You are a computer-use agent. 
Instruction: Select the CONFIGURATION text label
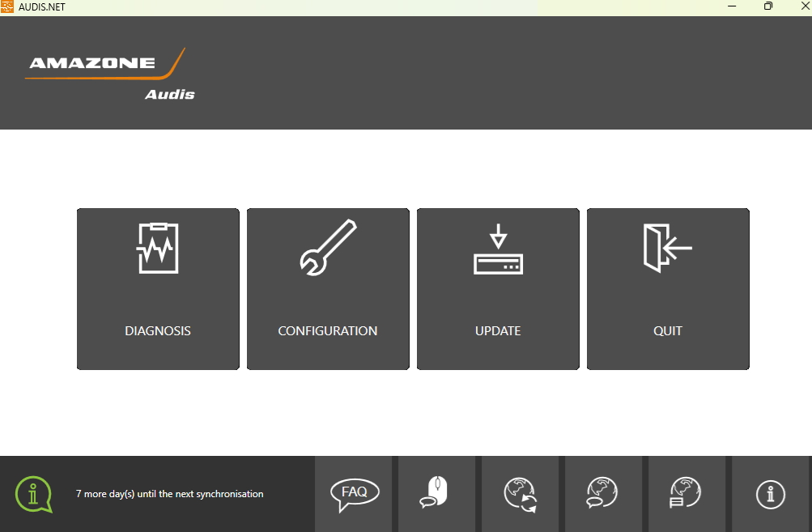click(x=328, y=331)
